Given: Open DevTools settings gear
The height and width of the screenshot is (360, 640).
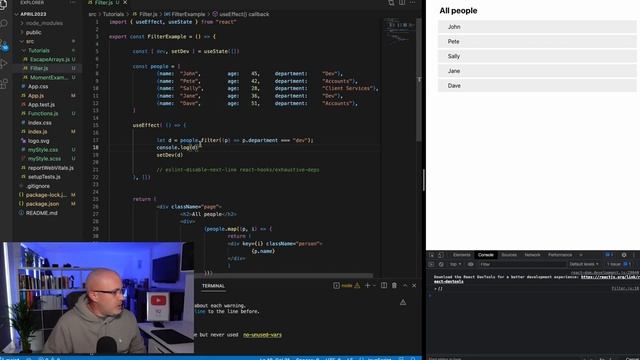Looking at the screenshot, I should tap(624, 255).
